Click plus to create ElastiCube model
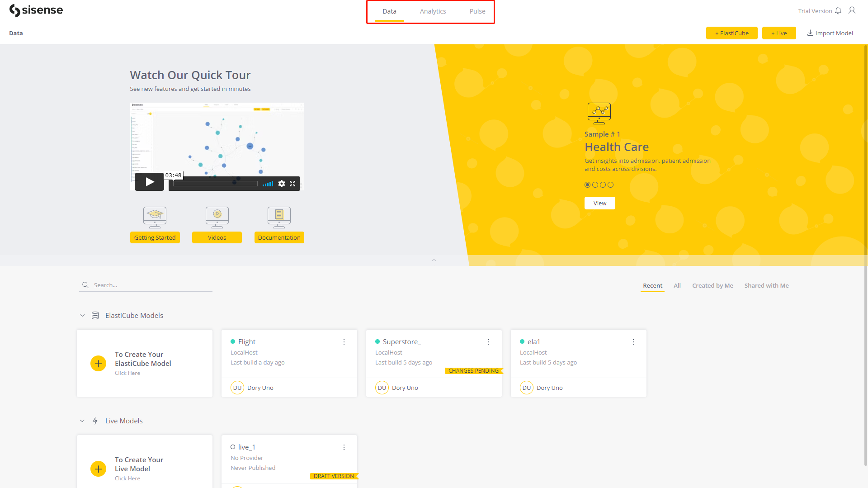Screen dimensions: 868x488 pos(98,364)
